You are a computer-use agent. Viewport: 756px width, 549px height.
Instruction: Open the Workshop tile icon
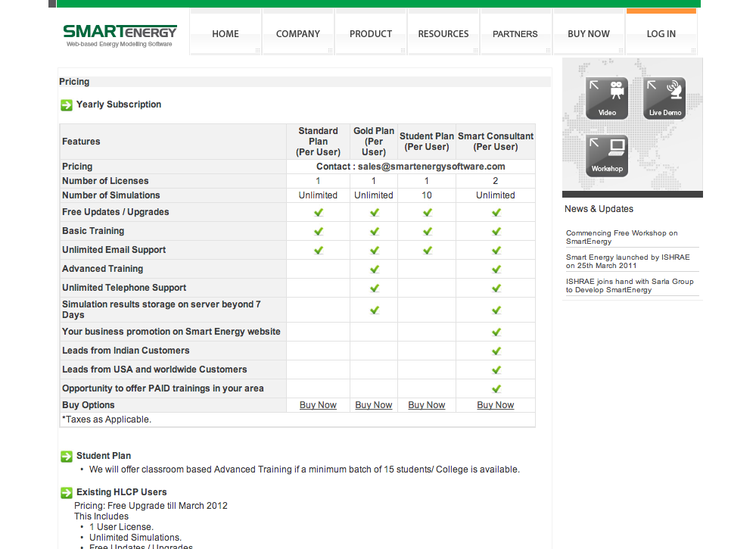(607, 156)
